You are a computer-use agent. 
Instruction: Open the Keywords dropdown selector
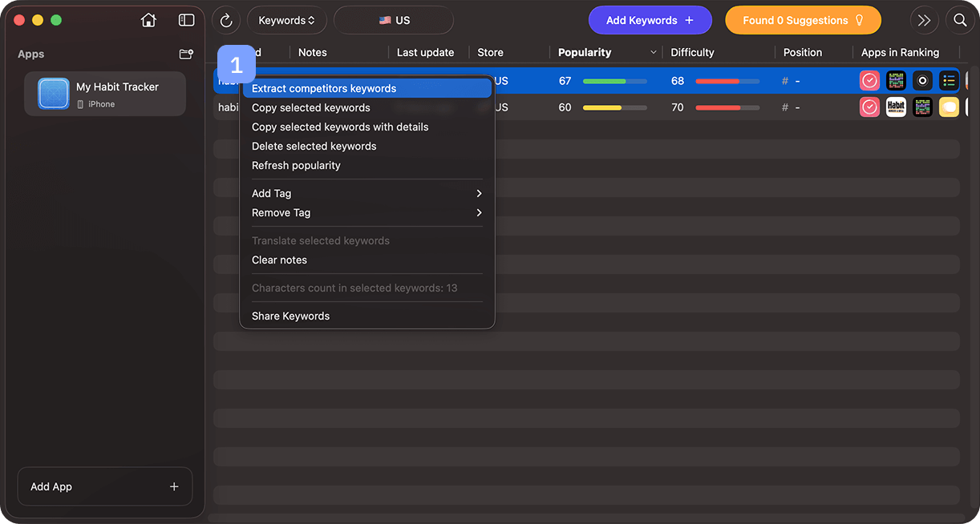pos(286,21)
